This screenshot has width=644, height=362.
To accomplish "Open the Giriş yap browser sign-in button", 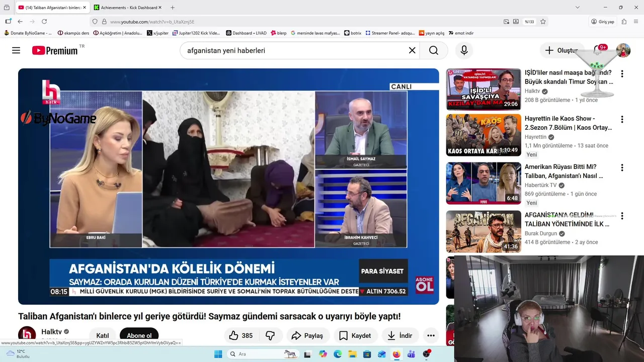I will click(603, 22).
